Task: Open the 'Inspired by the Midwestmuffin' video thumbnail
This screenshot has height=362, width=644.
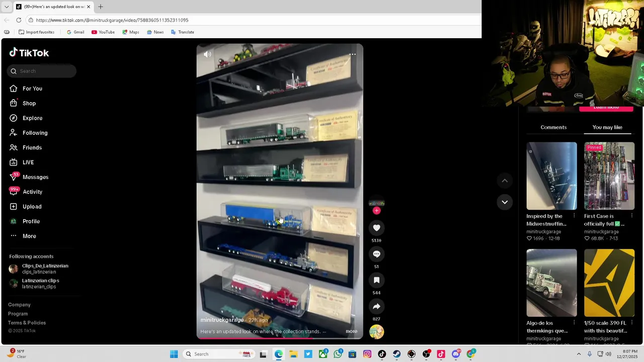Action: pyautogui.click(x=551, y=176)
